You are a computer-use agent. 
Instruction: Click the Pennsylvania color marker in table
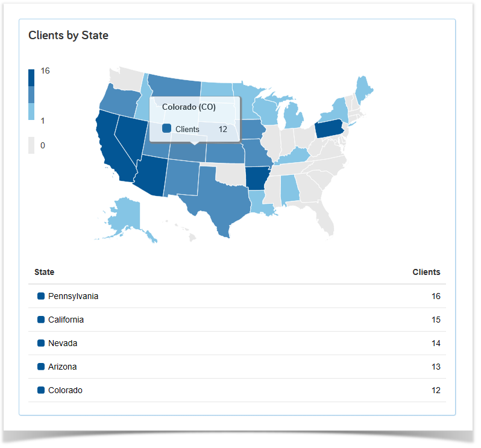click(41, 296)
